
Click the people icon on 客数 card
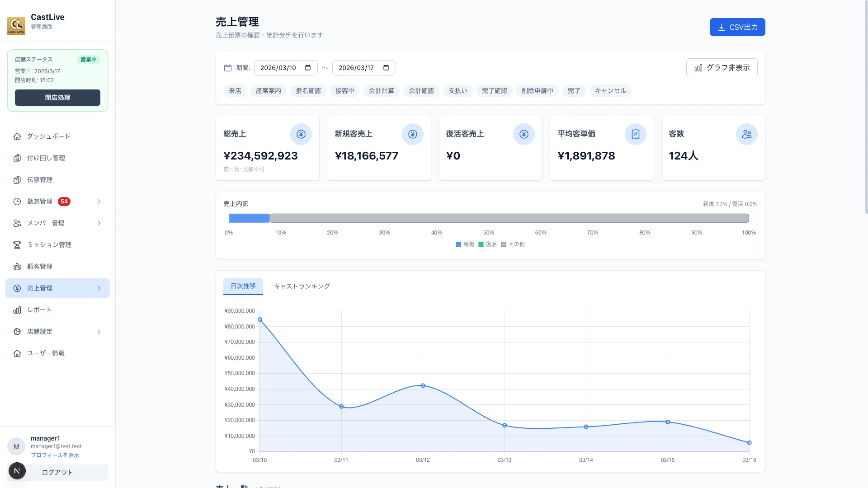[746, 134]
